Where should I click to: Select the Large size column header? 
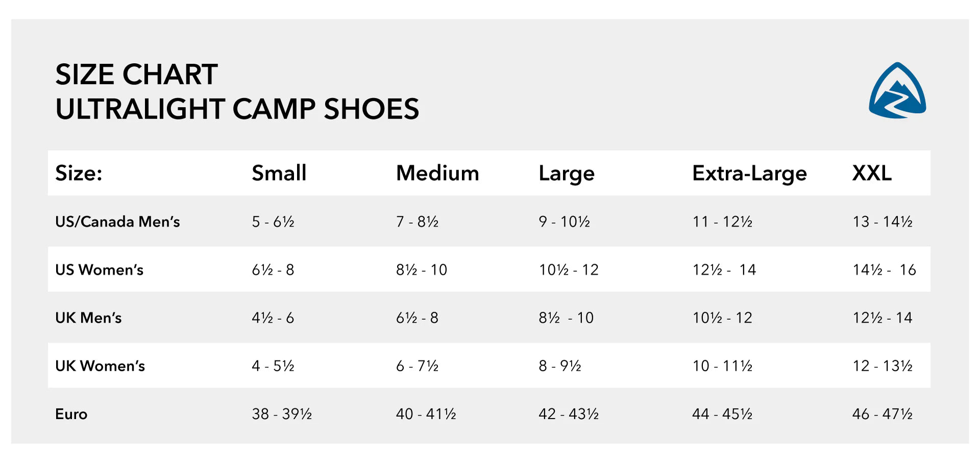click(x=567, y=173)
